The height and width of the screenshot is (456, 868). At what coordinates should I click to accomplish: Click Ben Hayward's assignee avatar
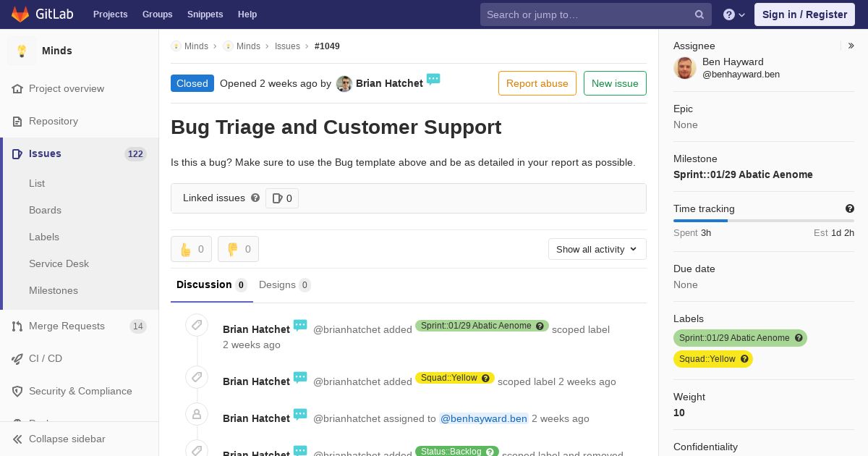pyautogui.click(x=685, y=68)
